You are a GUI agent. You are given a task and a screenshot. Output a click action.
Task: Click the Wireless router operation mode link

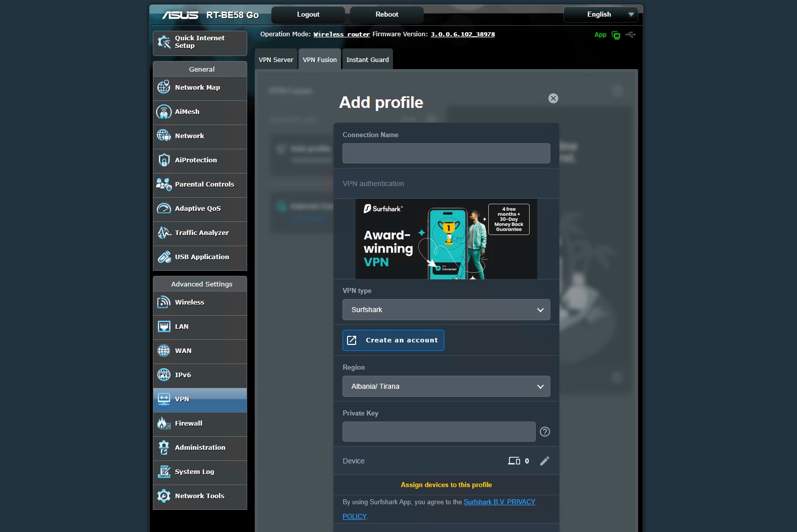341,34
